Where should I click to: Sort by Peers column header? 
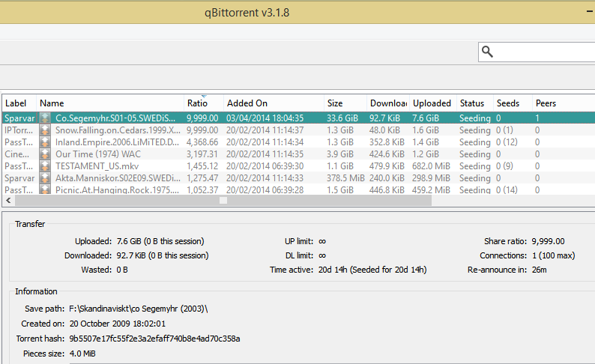[564, 103]
